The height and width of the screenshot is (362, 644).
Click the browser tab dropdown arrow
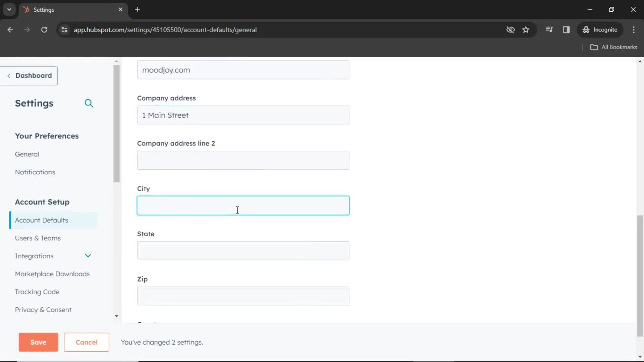coord(9,9)
